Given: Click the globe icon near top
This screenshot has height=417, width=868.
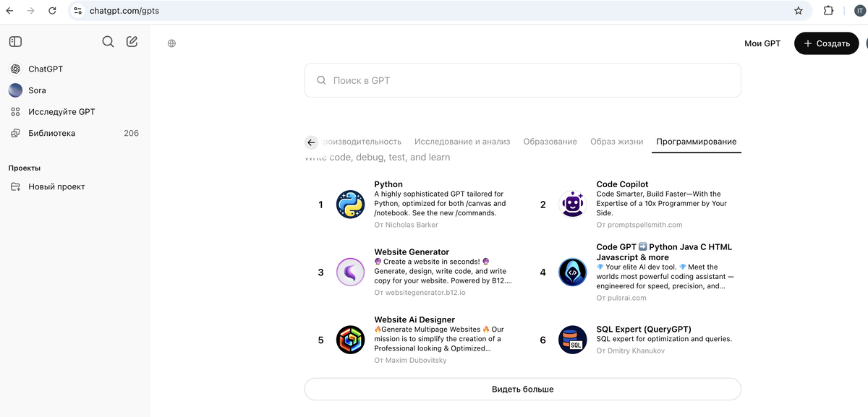Looking at the screenshot, I should point(171,43).
